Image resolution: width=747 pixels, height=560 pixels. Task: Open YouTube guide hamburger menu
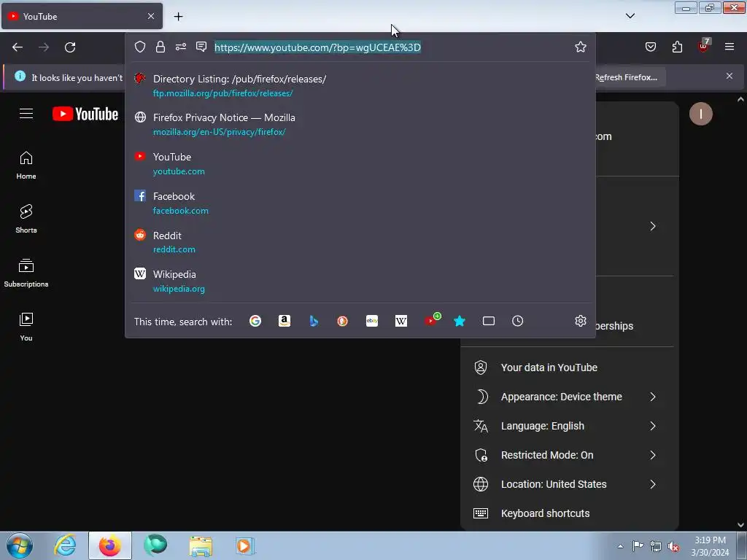coord(26,113)
